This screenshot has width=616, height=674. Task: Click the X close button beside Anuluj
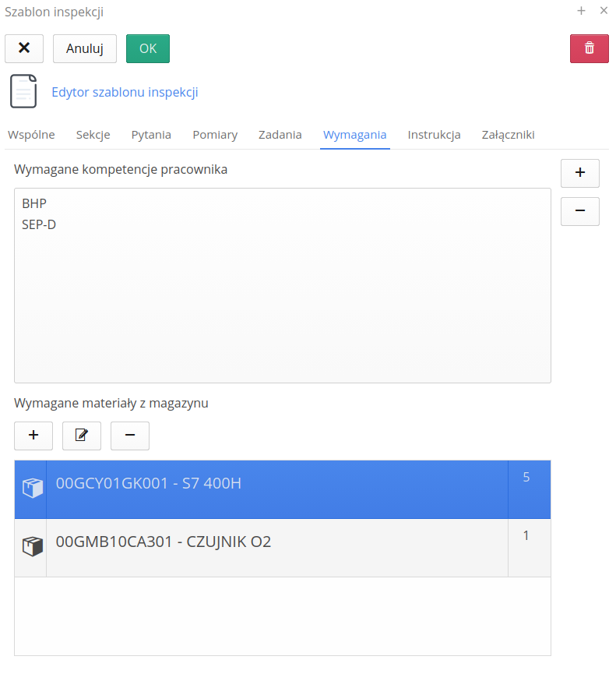pyautogui.click(x=24, y=48)
